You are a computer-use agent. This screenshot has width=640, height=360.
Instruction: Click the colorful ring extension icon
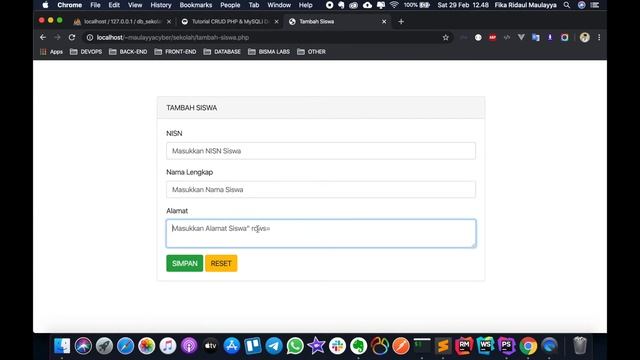click(x=564, y=38)
